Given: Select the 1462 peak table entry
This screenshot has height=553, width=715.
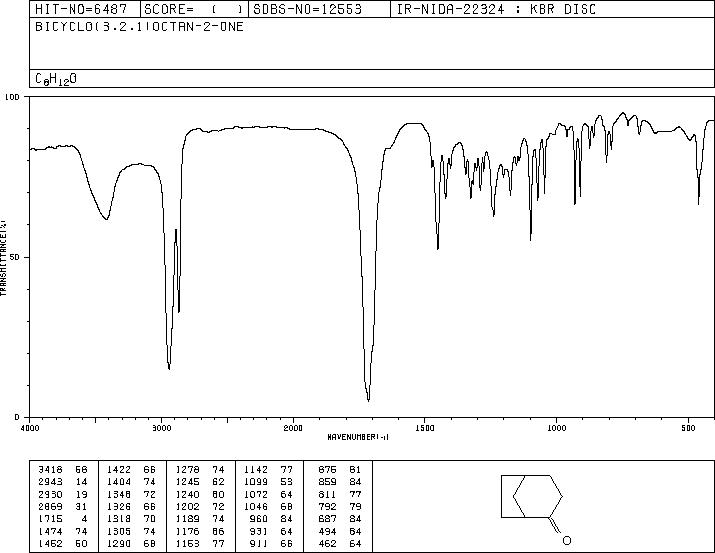Looking at the screenshot, I should click(62, 544).
